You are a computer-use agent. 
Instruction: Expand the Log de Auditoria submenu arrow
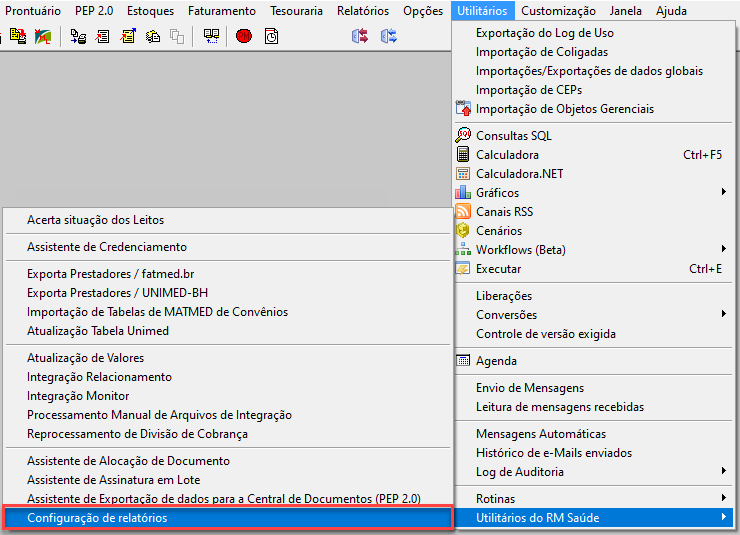[x=723, y=471]
